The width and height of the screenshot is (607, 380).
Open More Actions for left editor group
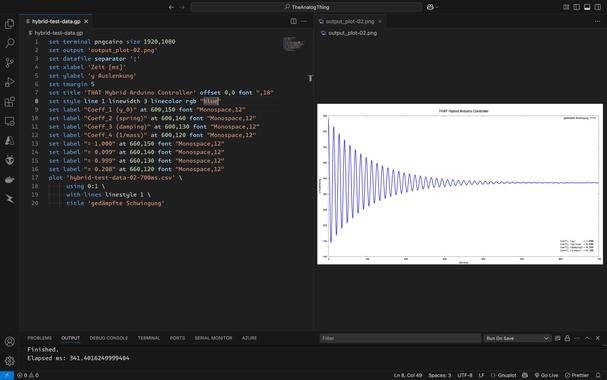tap(304, 21)
